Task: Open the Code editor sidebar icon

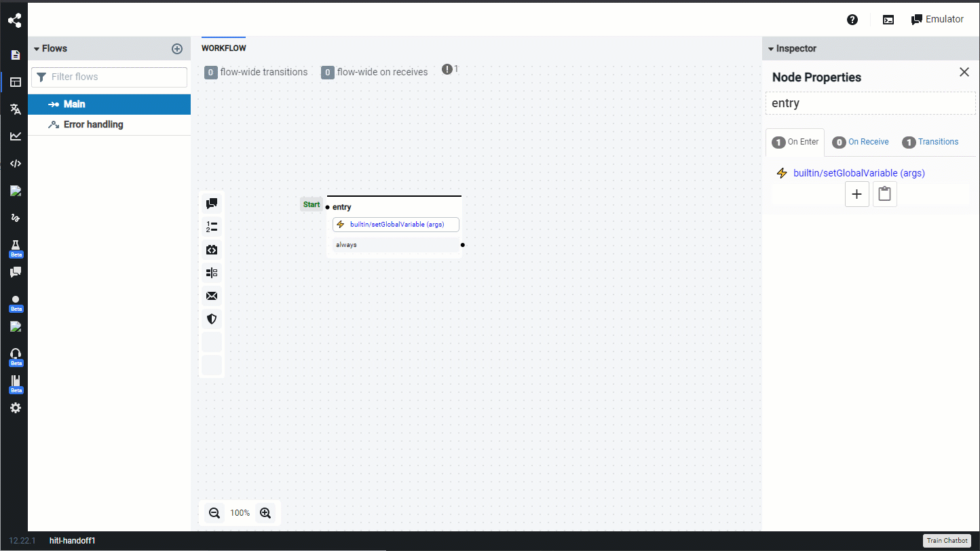Action: pyautogui.click(x=15, y=164)
